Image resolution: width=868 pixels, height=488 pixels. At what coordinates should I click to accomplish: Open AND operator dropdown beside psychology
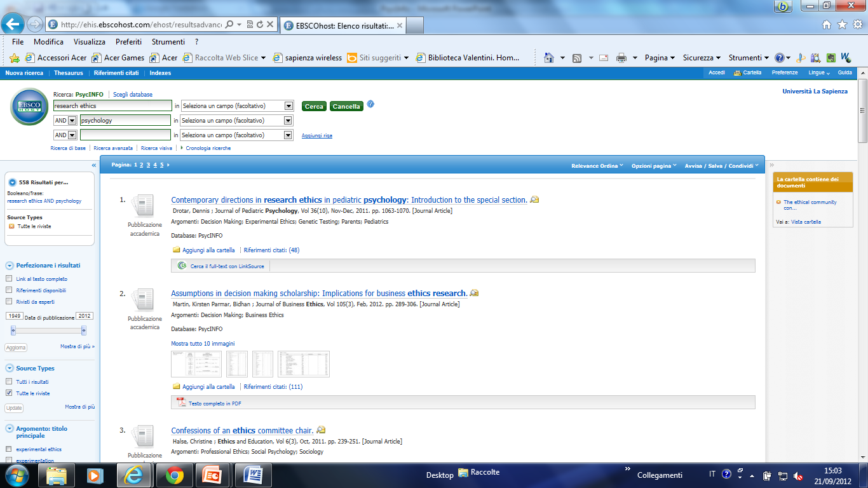72,121
